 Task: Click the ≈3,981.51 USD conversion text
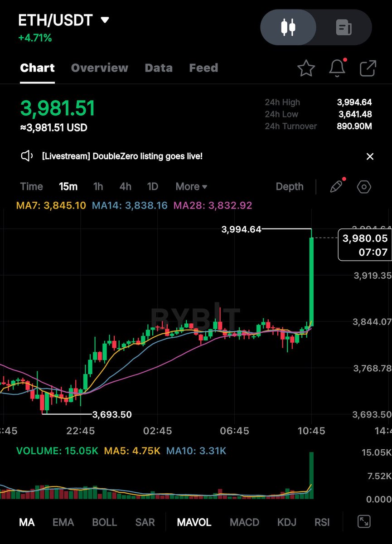[53, 128]
